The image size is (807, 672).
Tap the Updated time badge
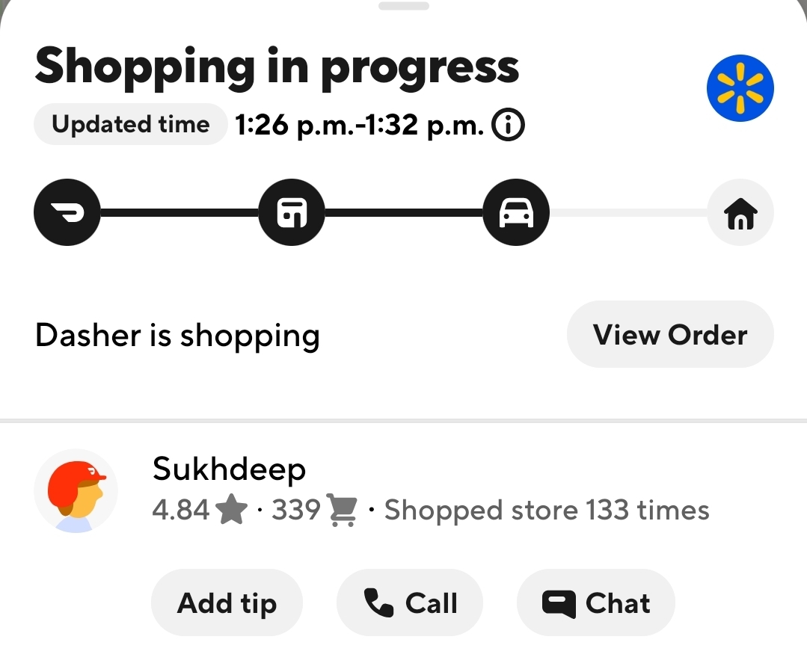pos(131,124)
